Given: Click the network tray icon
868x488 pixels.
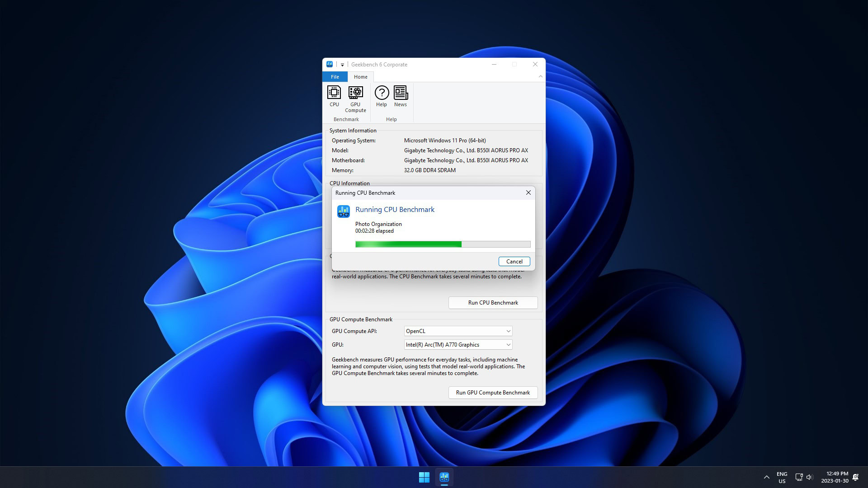Looking at the screenshot, I should [799, 477].
